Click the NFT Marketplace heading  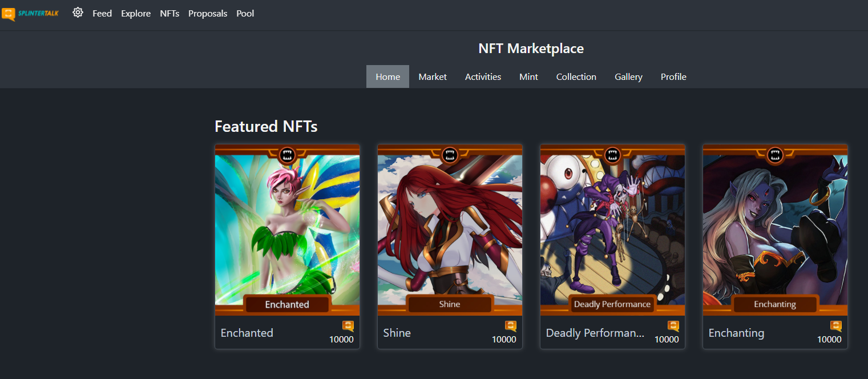[x=531, y=49]
